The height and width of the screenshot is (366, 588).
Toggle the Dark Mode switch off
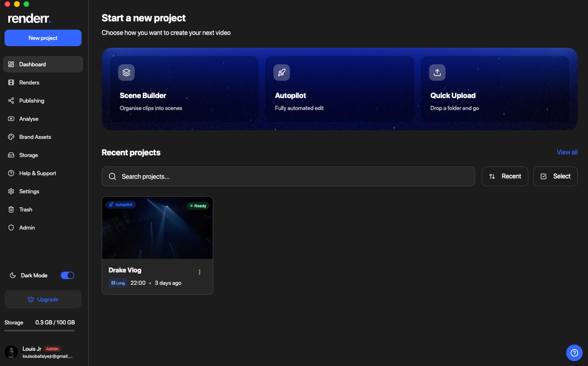click(x=68, y=275)
